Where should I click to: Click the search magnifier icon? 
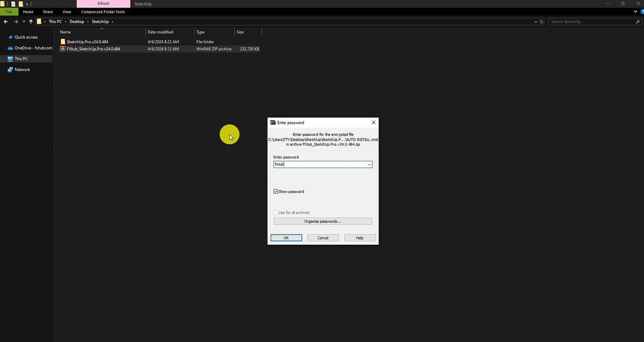[638, 21]
